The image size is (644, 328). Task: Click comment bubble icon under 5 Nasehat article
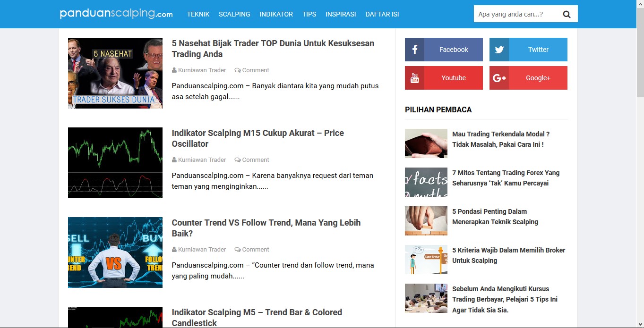[238, 70]
